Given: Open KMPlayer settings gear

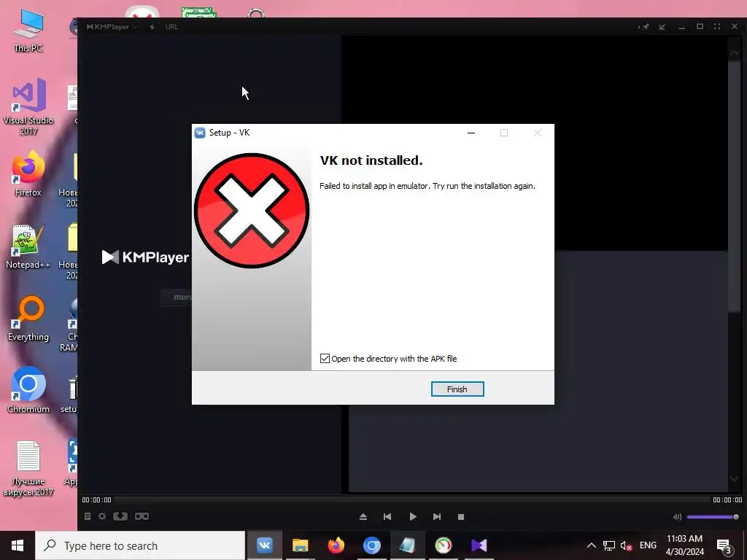Looking at the screenshot, I should pos(102,516).
